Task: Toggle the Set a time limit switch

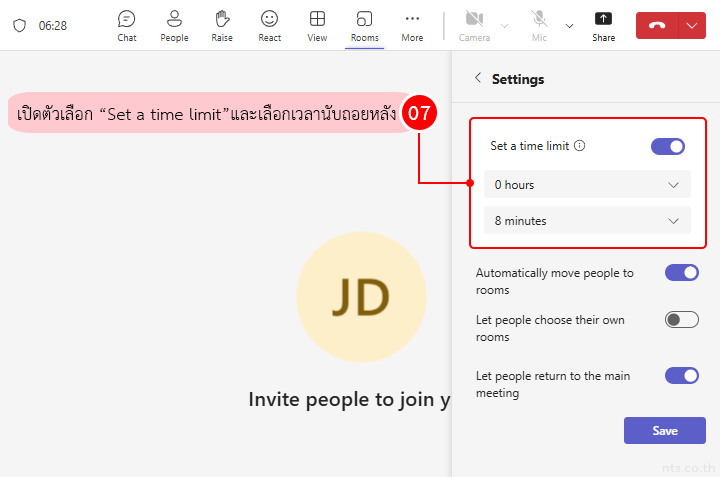Action: point(667,147)
